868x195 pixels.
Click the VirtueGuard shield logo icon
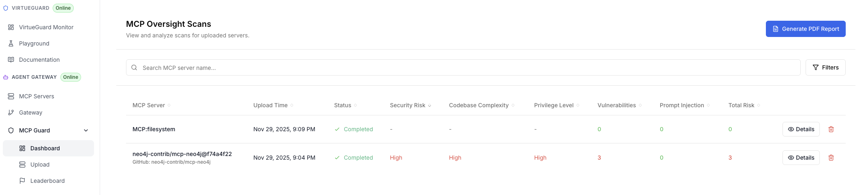(6, 8)
